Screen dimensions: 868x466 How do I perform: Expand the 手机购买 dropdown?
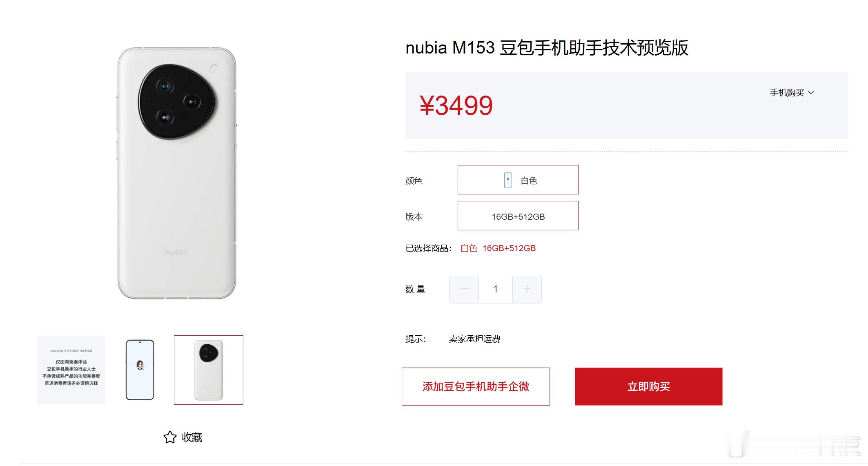click(792, 93)
